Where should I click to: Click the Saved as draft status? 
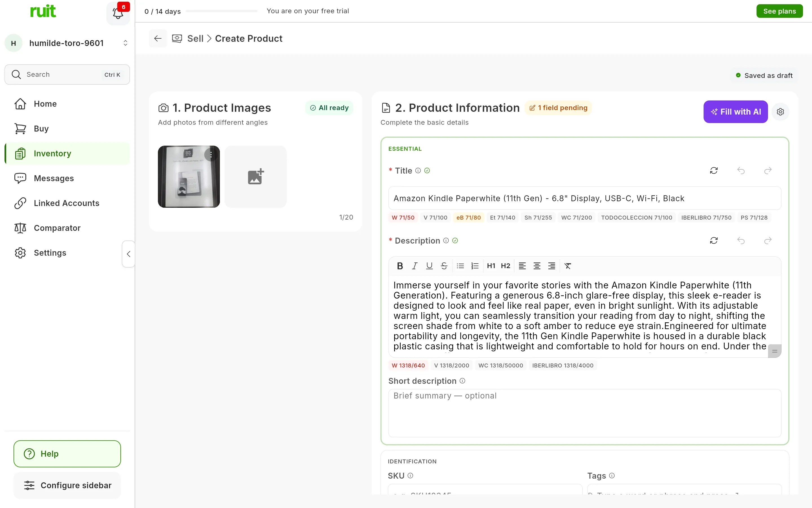764,76
